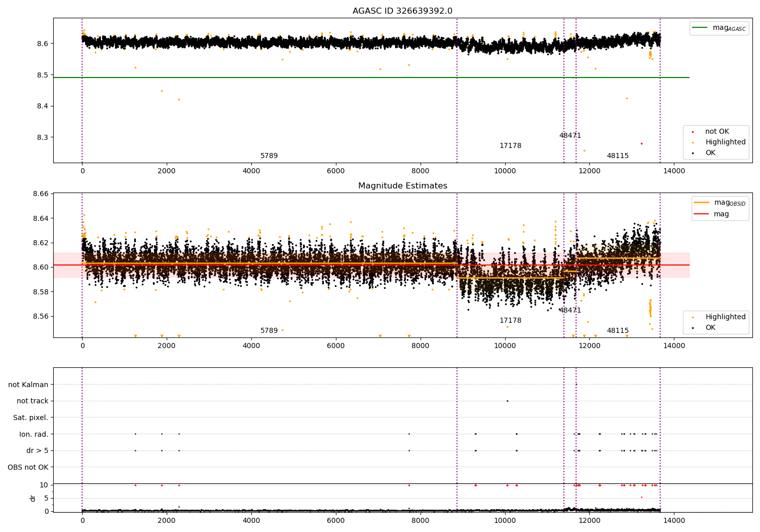Click the 8.6 y-axis tick in top plot
Screen dimensions: 760x532
(42, 44)
